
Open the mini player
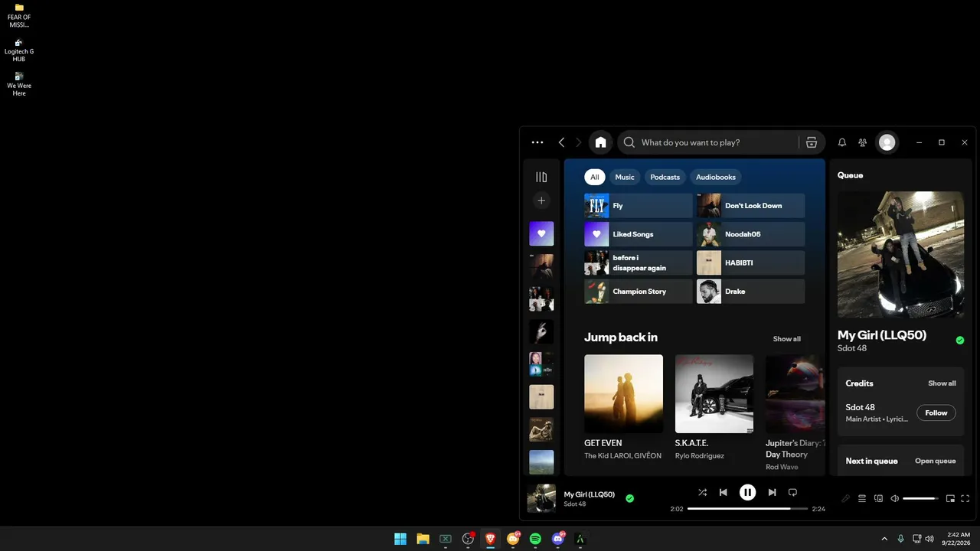(950, 498)
